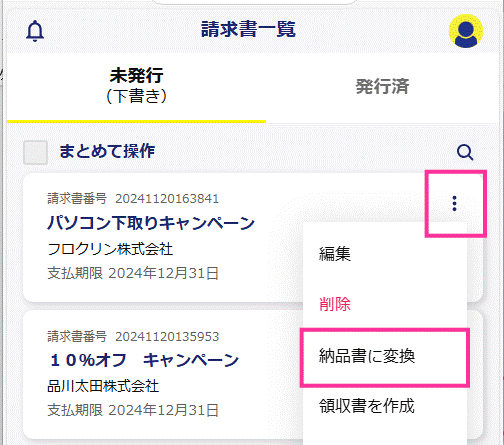Click 品川太田株式会社 client name

(x=103, y=386)
